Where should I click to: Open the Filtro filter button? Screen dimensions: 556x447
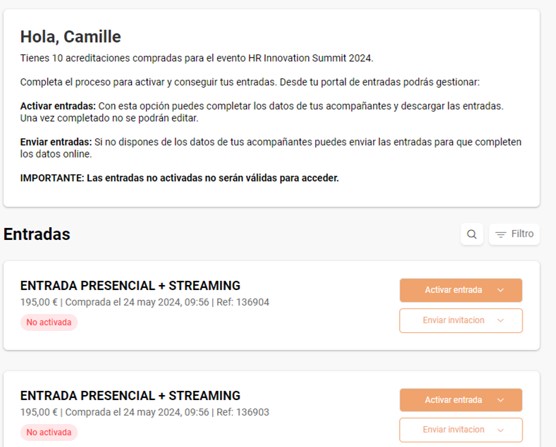click(514, 234)
